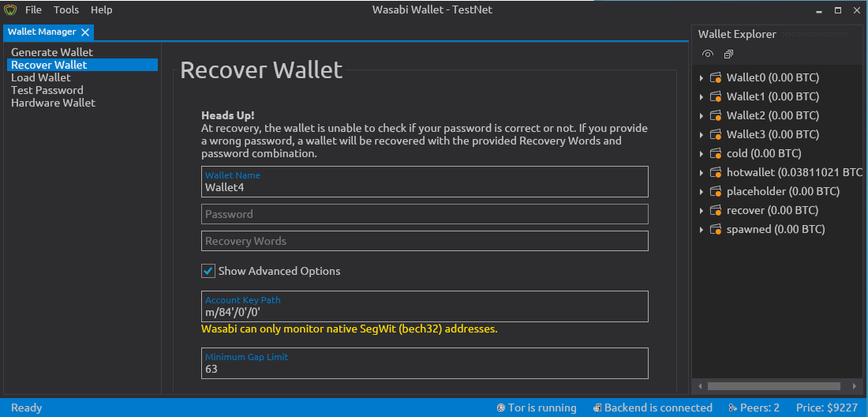
Task: Click the Minimum Gap Limit field
Action: point(425,363)
